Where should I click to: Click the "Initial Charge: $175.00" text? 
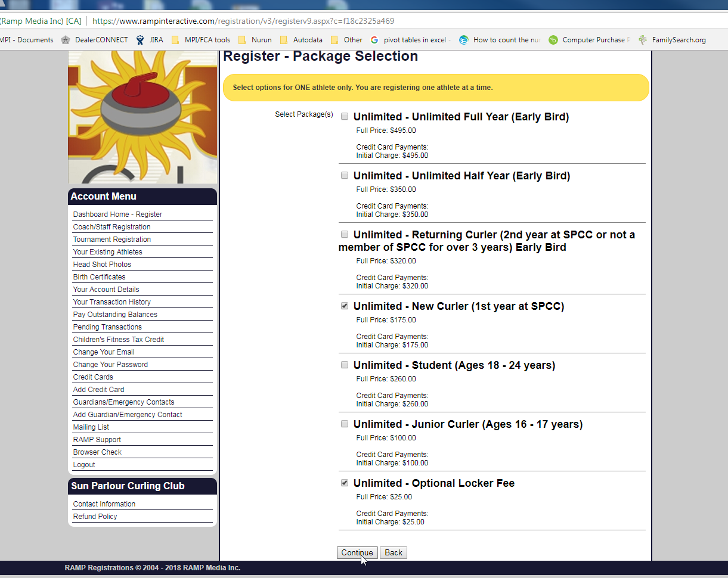pyautogui.click(x=392, y=345)
